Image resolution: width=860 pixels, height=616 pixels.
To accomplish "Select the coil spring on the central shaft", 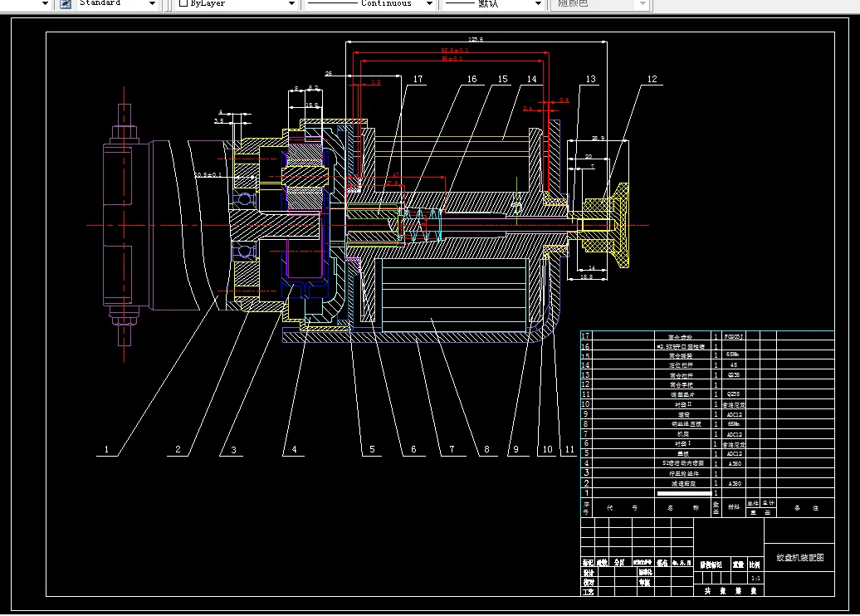I will (419, 225).
